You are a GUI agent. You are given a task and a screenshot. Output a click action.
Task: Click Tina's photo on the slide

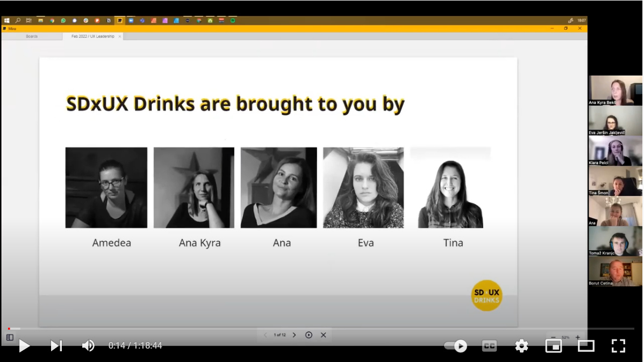[x=450, y=187]
